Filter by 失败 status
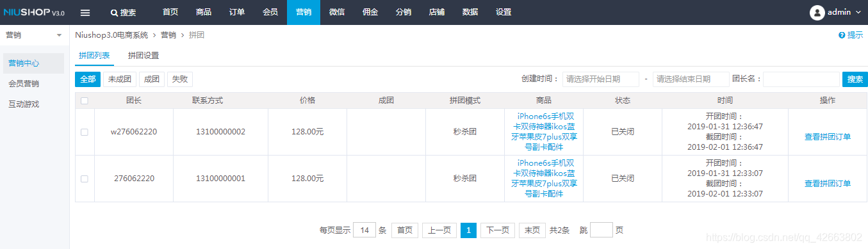 click(180, 79)
